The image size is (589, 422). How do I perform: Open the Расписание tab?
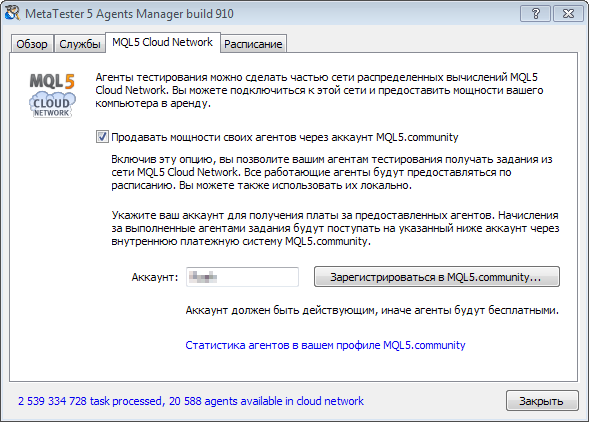point(253,44)
